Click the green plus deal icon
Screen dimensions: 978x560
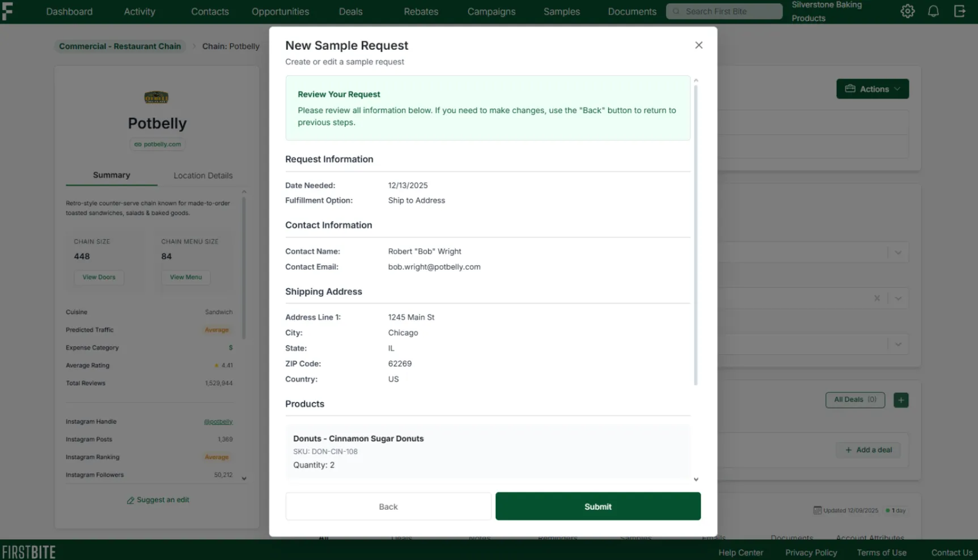pos(901,400)
